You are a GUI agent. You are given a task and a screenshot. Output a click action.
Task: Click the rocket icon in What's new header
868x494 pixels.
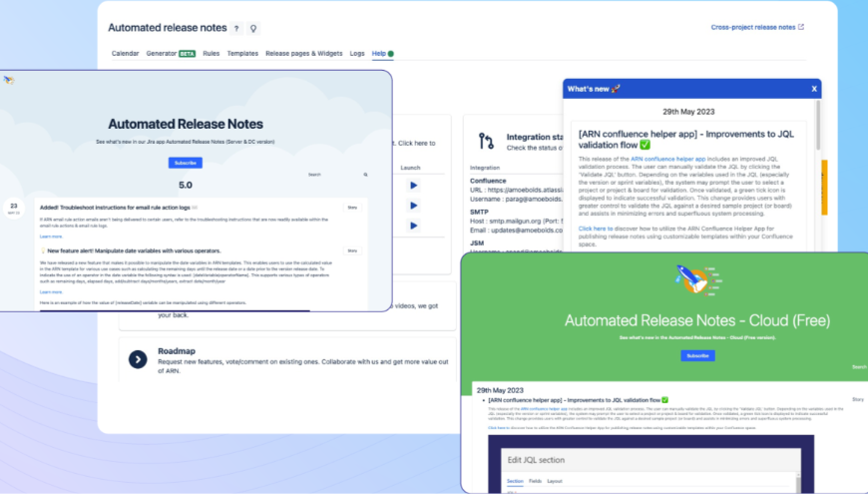click(x=616, y=89)
